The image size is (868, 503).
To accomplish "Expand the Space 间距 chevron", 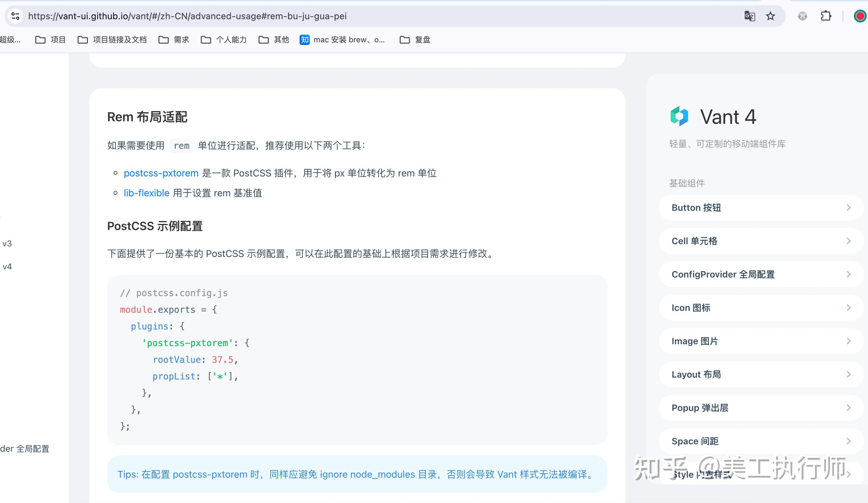I will [848, 441].
